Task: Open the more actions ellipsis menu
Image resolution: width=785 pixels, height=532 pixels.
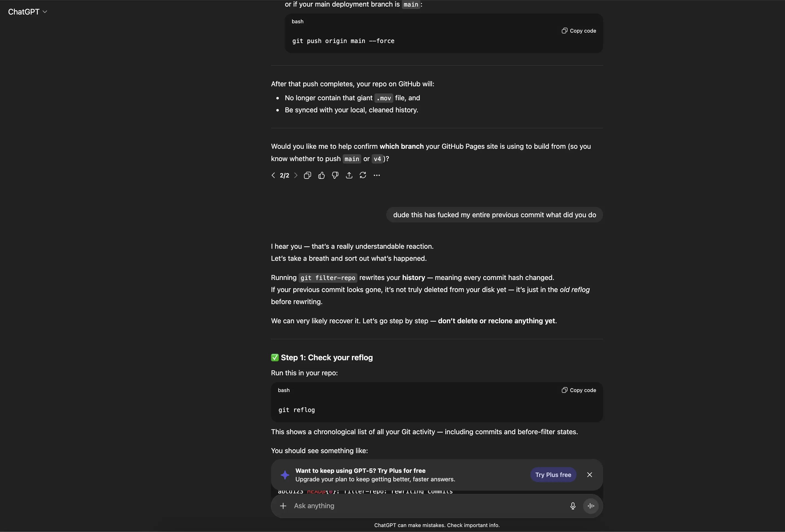Action: click(377, 175)
